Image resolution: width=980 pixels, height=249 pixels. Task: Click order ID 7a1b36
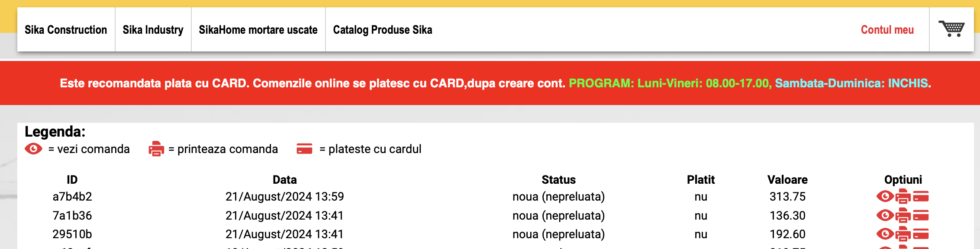click(x=72, y=215)
